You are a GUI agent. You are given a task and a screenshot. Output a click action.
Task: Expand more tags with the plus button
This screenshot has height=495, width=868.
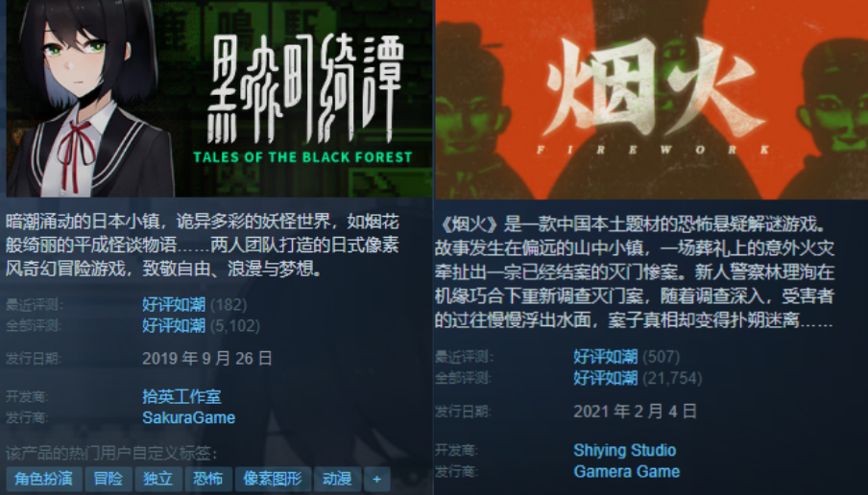pos(377,479)
